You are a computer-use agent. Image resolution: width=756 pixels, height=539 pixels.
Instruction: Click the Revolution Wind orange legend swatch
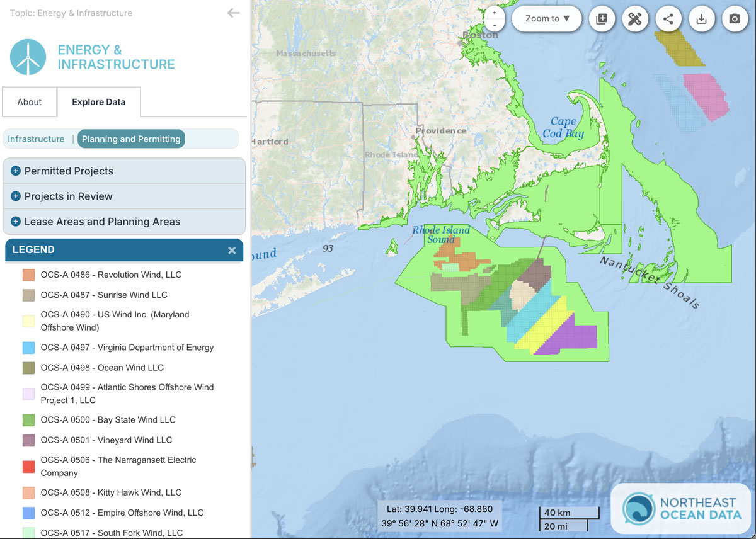pyautogui.click(x=28, y=275)
